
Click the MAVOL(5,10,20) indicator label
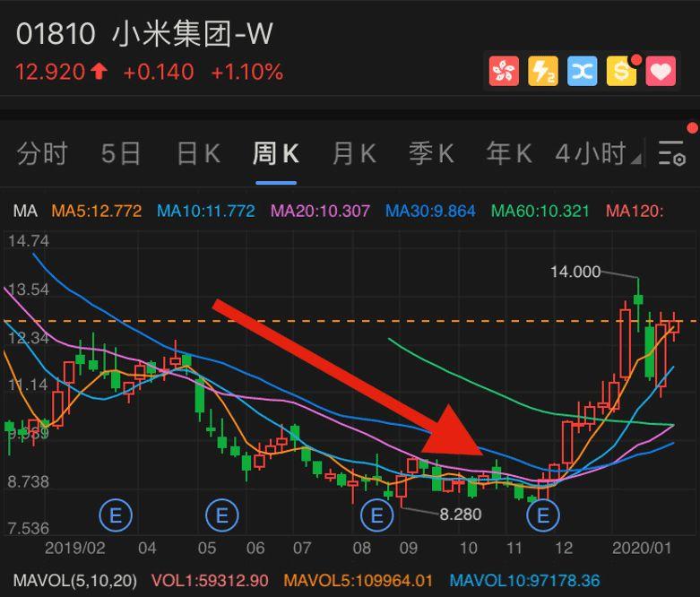(x=75, y=581)
